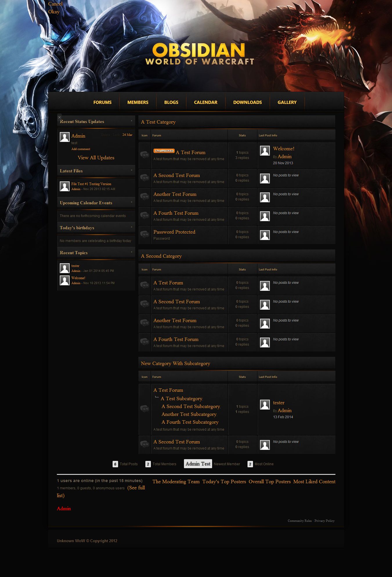Open the Most Liked Content stats link
The width and height of the screenshot is (392, 577).
point(314,482)
